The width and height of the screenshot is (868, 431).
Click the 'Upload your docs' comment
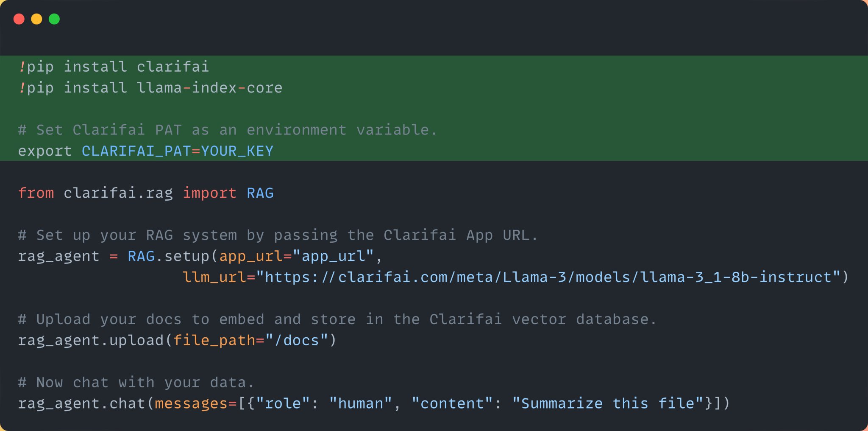337,319
